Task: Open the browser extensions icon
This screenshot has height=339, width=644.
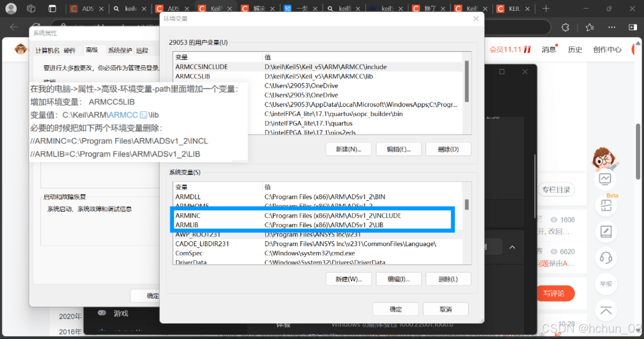Action: tap(566, 27)
